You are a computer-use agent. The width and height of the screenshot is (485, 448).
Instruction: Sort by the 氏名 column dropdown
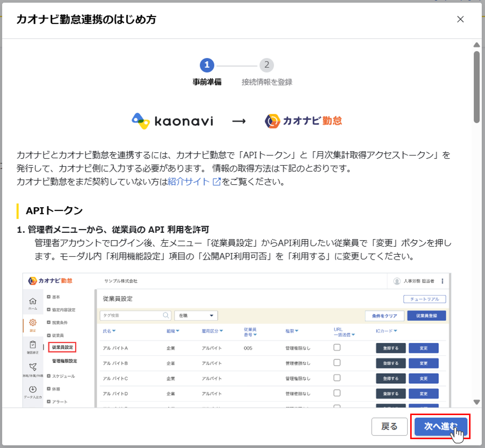tap(109, 331)
